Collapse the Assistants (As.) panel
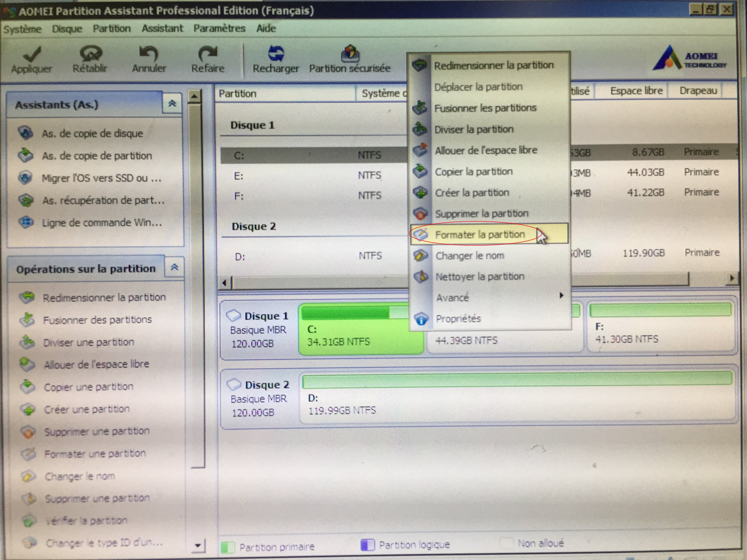 [172, 104]
